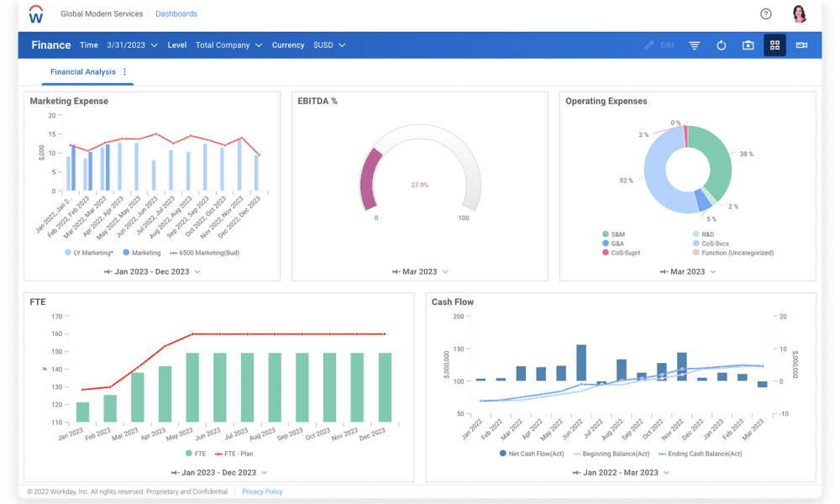Open the Level Total Company dropdown
This screenshot has width=840, height=504.
pos(228,45)
